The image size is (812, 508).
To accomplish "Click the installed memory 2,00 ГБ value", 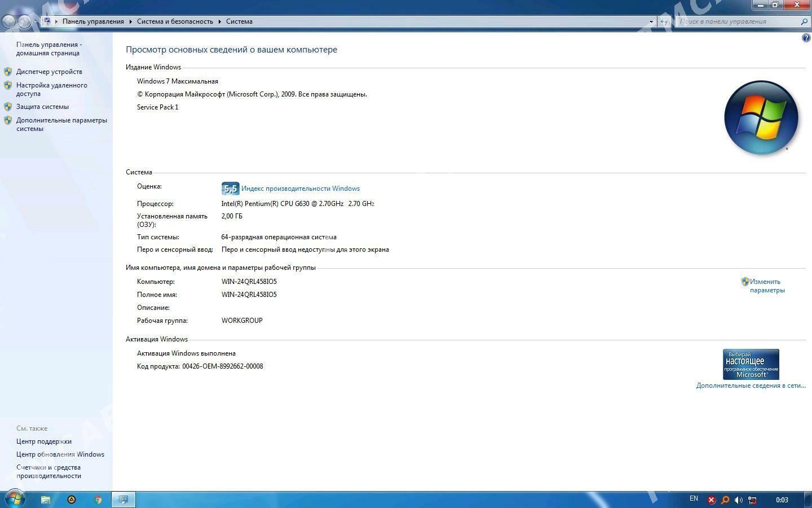I will coord(232,216).
